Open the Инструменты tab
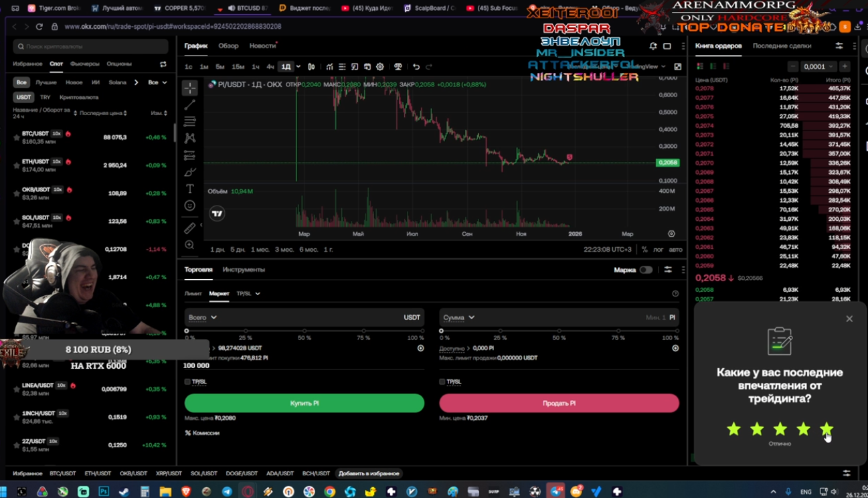868x498 pixels. click(244, 270)
